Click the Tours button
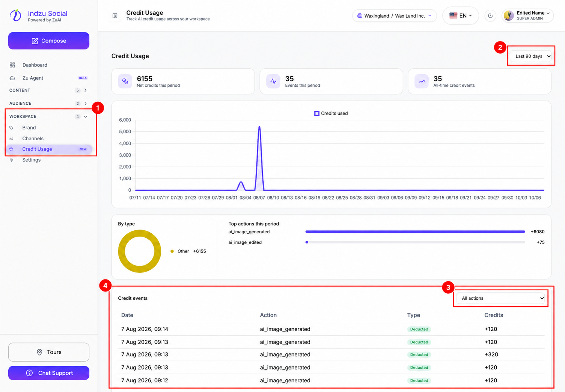565x392 pixels. point(49,352)
